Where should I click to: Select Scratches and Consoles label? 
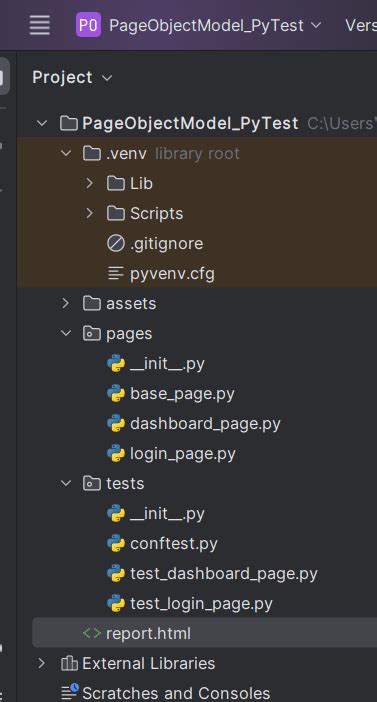coord(176,693)
